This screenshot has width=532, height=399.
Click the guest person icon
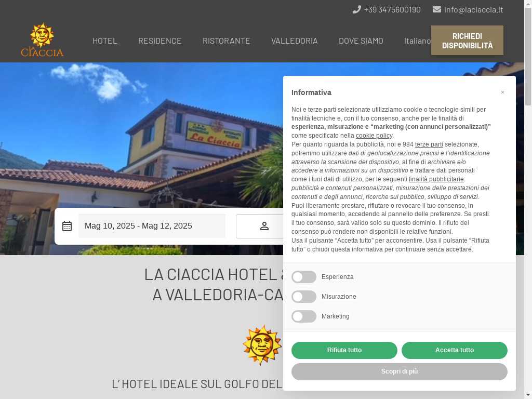(264, 226)
